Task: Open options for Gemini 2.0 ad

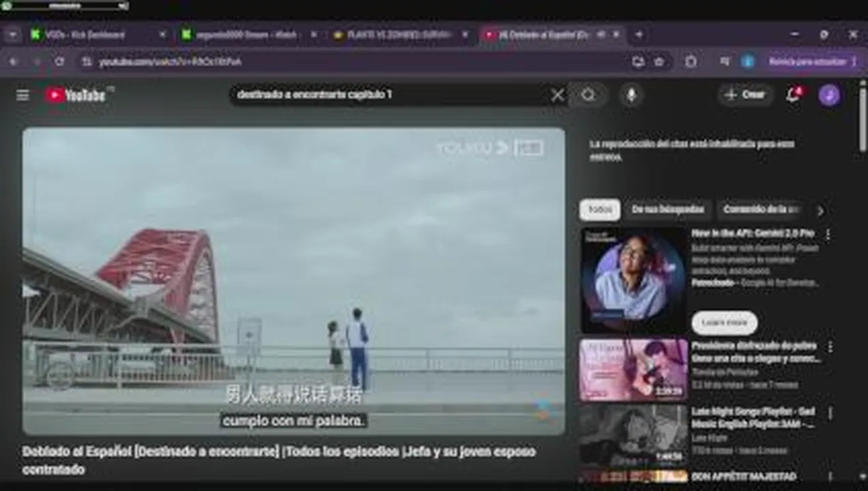Action: [828, 235]
